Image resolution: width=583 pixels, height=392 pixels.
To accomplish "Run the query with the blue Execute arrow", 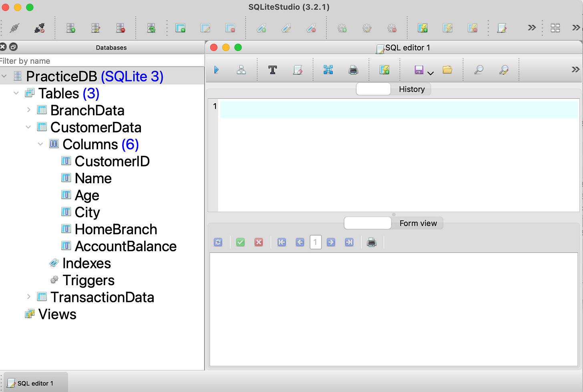I will coord(217,70).
